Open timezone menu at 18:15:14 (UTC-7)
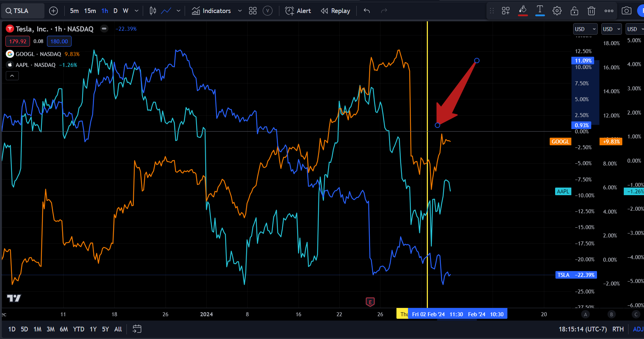Screen dimensions: 644x339 click(583, 329)
